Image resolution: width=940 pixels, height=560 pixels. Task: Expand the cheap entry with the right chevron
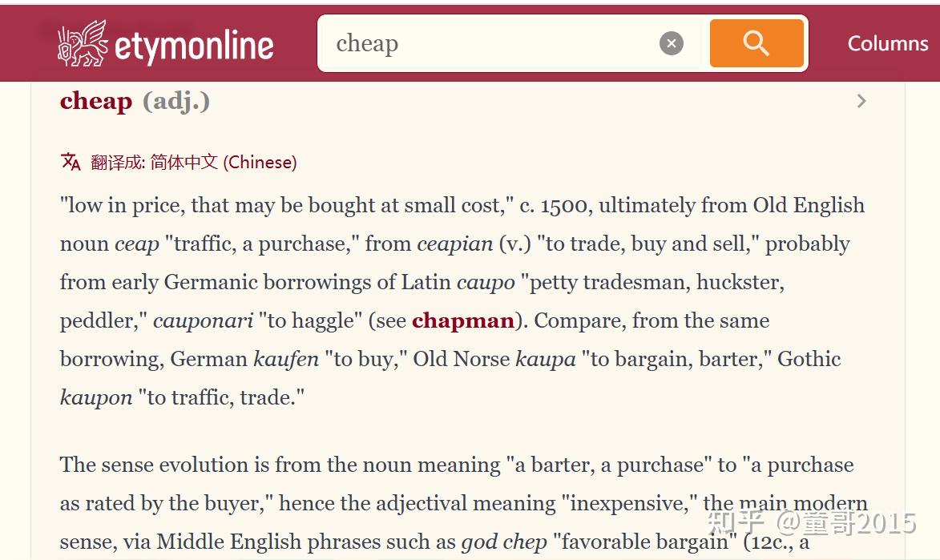(x=861, y=101)
